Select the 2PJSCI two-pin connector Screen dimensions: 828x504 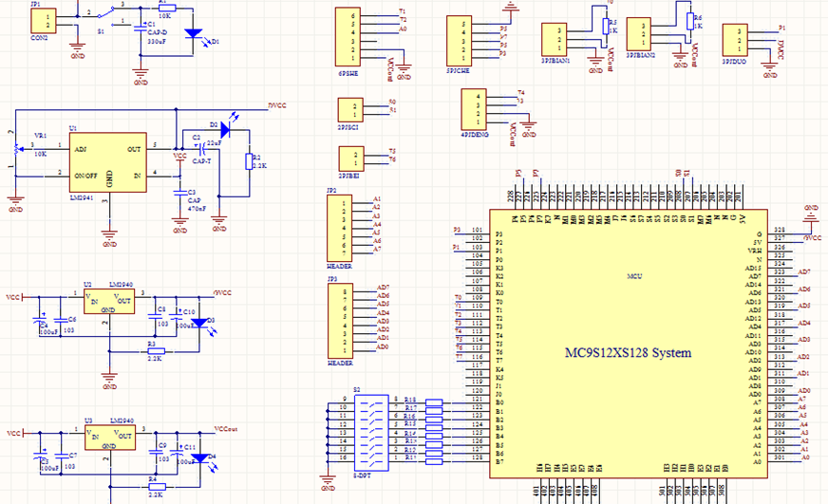350,110
